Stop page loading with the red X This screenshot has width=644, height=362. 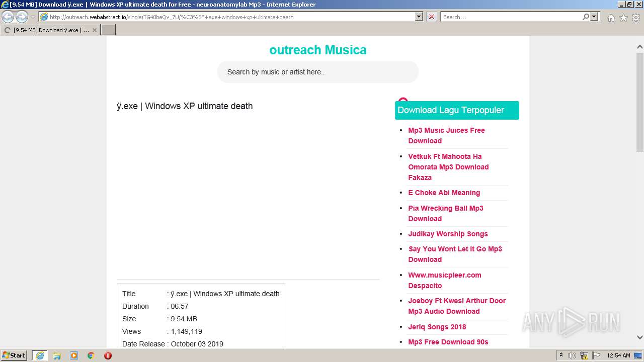(432, 17)
